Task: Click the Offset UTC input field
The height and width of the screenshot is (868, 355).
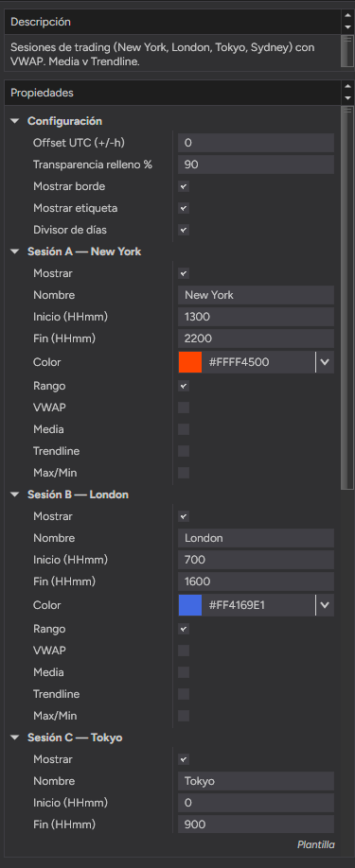Action: coord(256,143)
